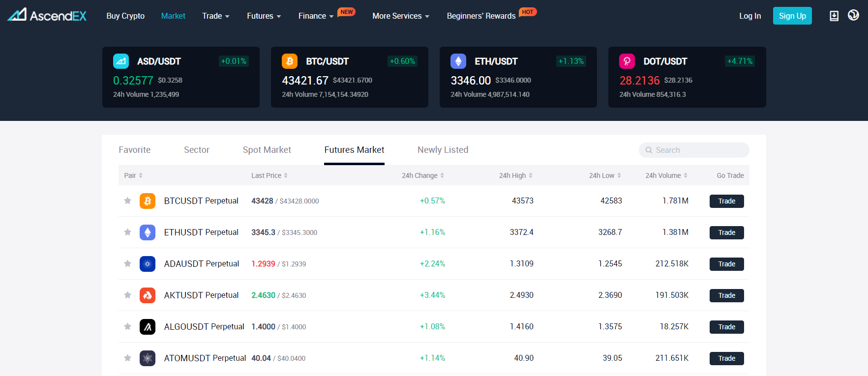Image resolution: width=868 pixels, height=376 pixels.
Task: Select the Futures Market tab
Action: tap(355, 150)
